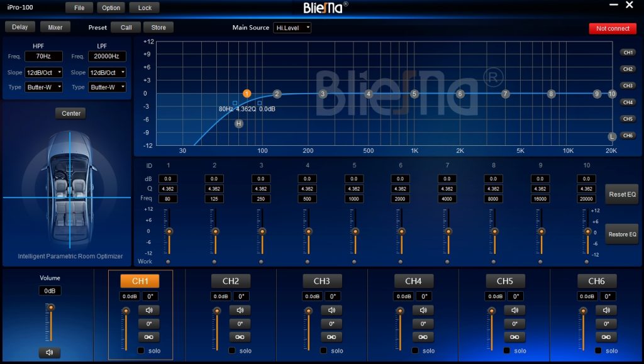Open the LPF Type dropdown
The height and width of the screenshot is (364, 644).
[x=107, y=87]
